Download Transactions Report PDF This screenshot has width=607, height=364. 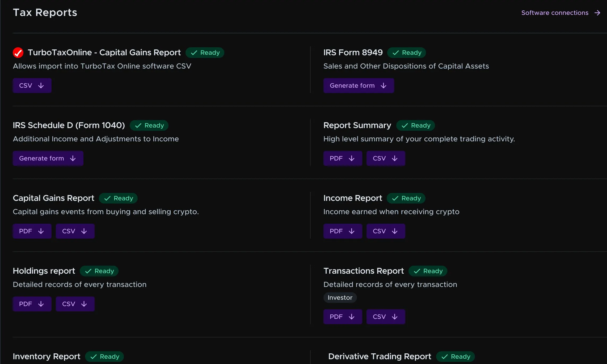[x=342, y=317]
